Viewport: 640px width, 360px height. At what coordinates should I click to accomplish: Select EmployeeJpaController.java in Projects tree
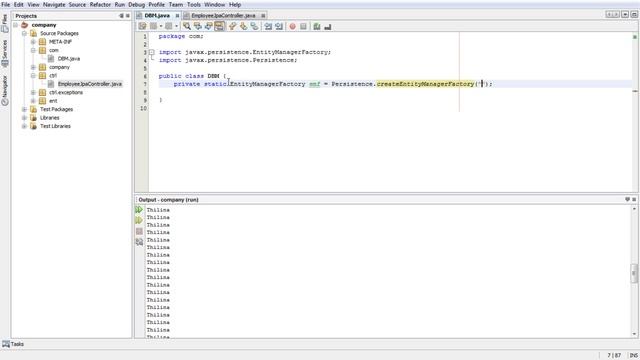(90, 84)
